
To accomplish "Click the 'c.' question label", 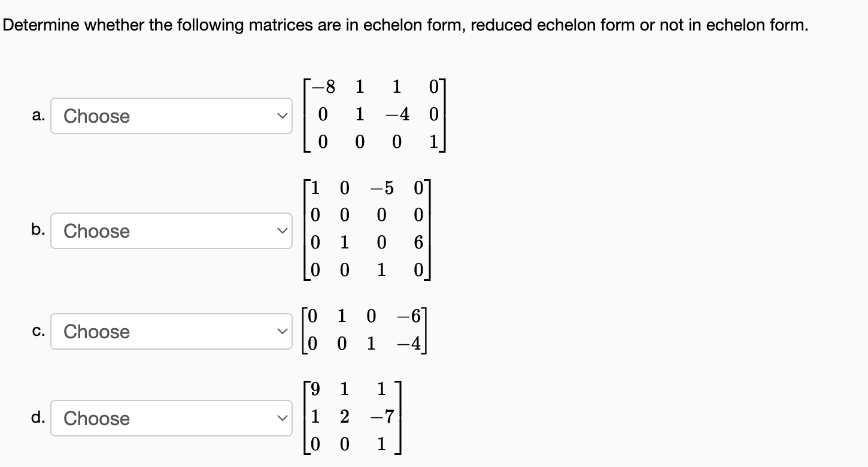I will coord(37,332).
